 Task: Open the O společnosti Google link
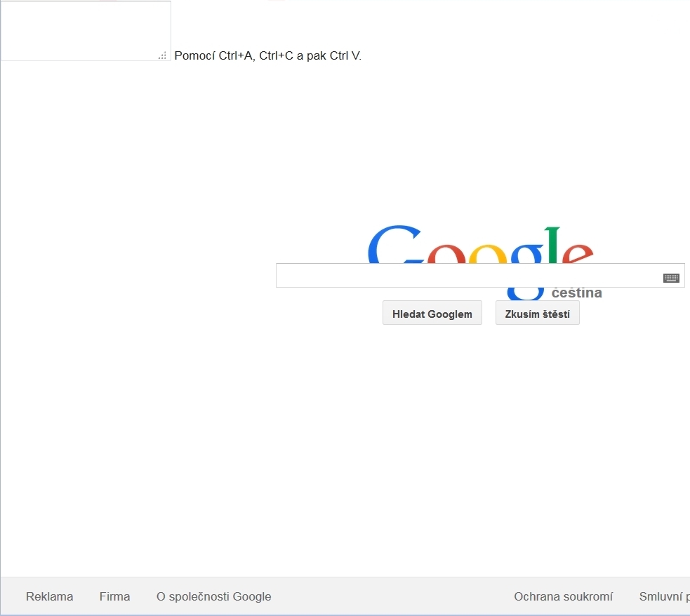[214, 596]
